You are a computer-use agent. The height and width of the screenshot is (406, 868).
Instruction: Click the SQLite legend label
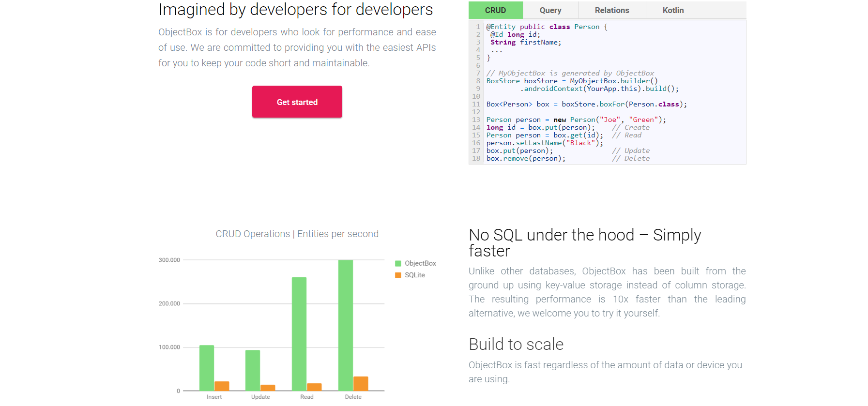(x=415, y=275)
